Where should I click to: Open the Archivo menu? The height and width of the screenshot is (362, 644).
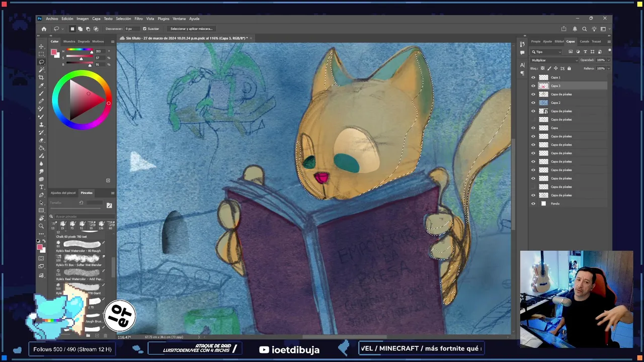coord(52,19)
